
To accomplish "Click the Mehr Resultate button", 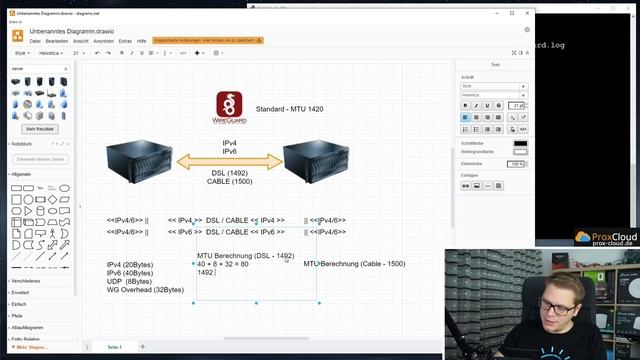I will coord(40,129).
